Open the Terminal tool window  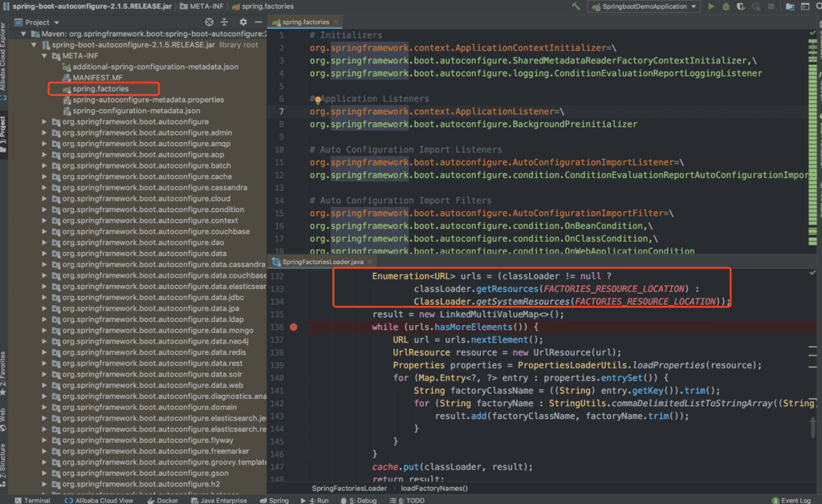coord(32,500)
